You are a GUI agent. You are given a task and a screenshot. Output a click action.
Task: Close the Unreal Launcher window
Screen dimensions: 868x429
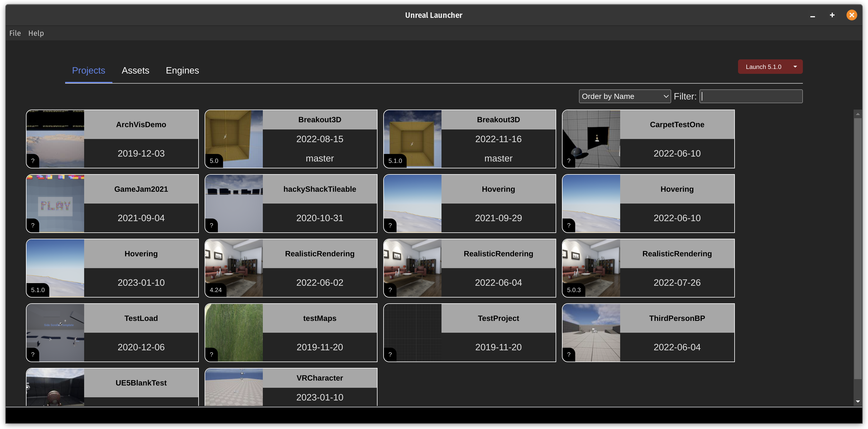pos(852,15)
